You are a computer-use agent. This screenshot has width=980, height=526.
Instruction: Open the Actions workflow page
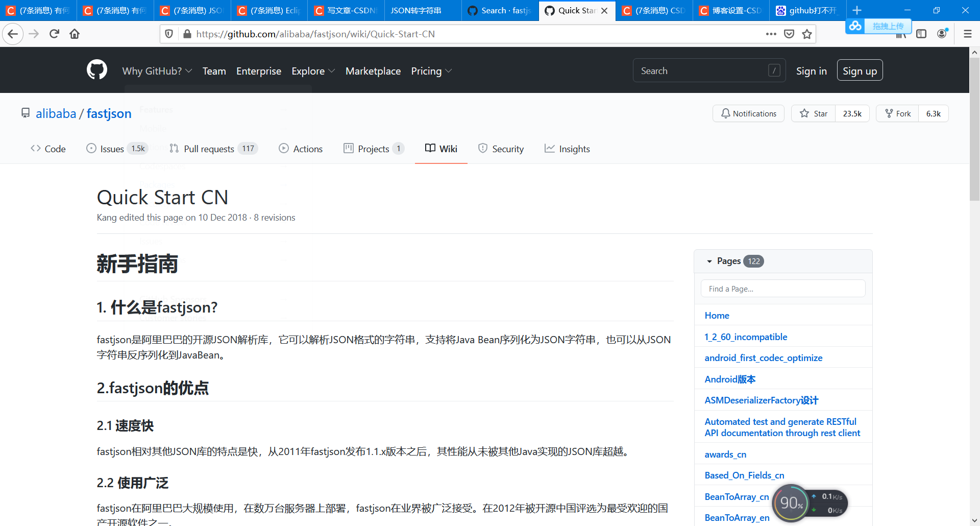pyautogui.click(x=301, y=149)
